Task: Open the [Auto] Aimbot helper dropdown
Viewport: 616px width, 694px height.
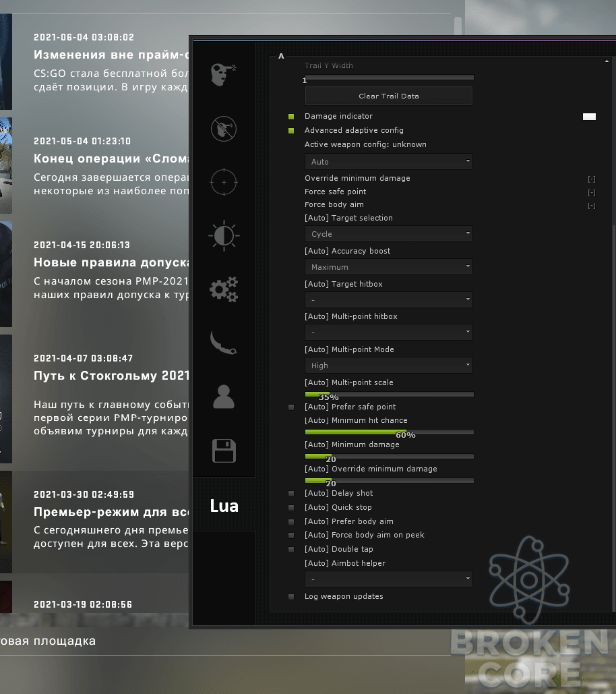Action: [389, 579]
